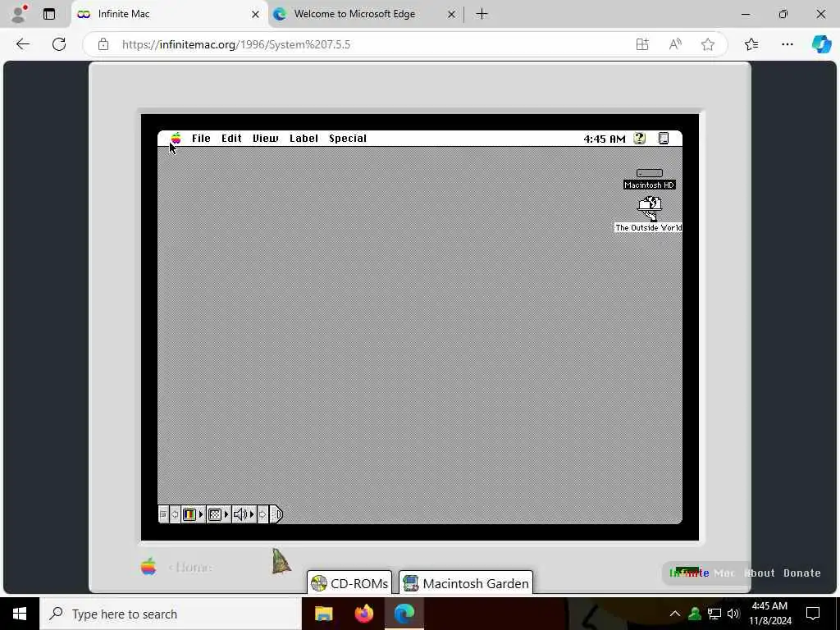
Task: Open the split screen icon
Action: pyautogui.click(x=641, y=44)
